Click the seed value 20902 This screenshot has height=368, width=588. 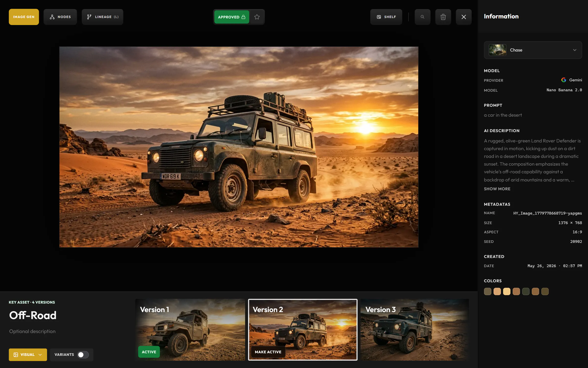point(576,242)
